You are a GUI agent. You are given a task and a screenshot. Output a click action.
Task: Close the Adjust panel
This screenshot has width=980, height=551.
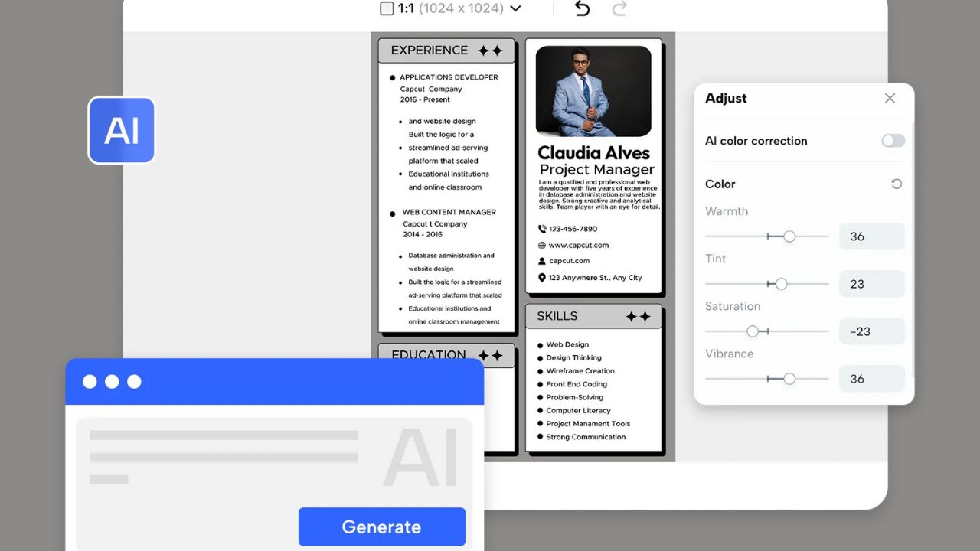(x=890, y=98)
